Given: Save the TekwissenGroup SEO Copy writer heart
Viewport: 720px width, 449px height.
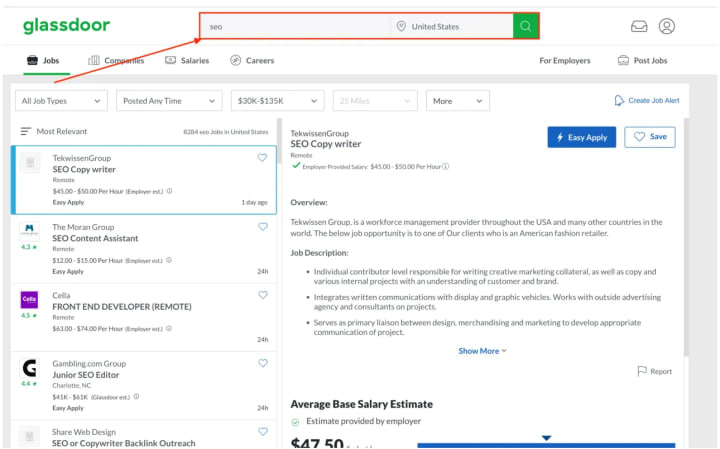Looking at the screenshot, I should tap(262, 157).
